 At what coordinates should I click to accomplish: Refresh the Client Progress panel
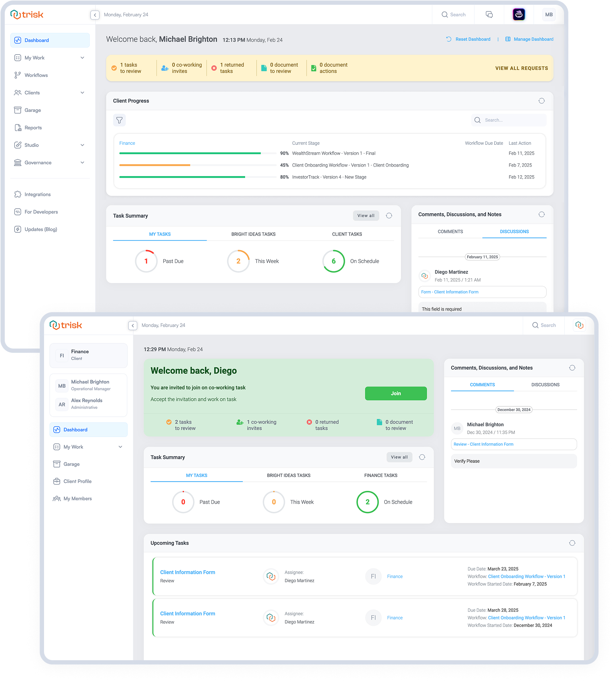click(x=541, y=101)
